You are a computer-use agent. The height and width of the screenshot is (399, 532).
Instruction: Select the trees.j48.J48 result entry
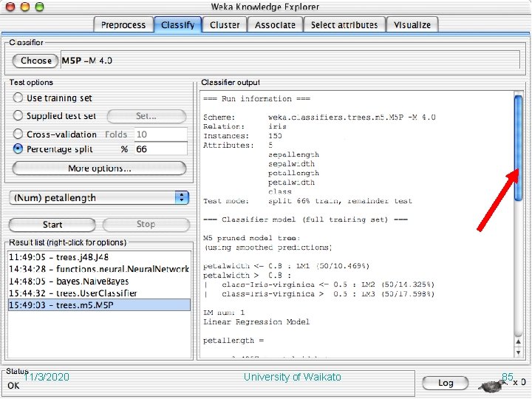coord(99,257)
